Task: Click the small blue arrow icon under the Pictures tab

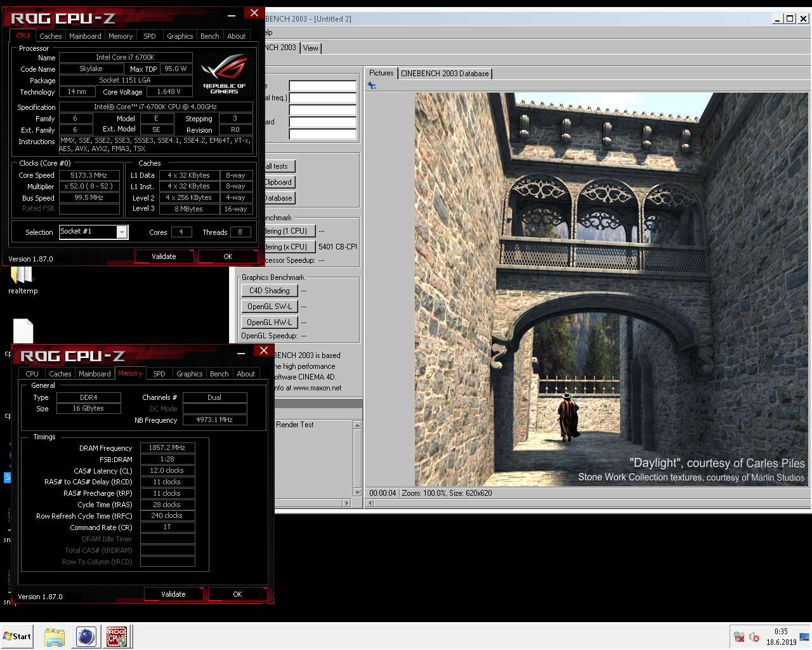Action: point(372,86)
